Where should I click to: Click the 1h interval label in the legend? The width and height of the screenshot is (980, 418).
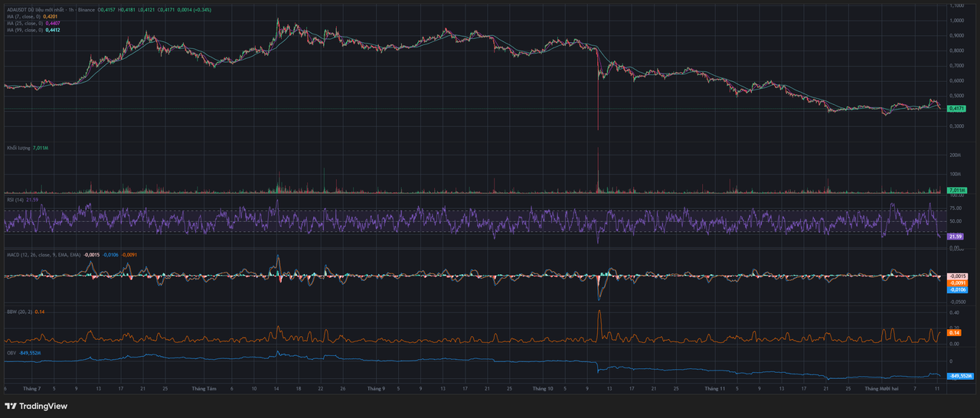73,9
